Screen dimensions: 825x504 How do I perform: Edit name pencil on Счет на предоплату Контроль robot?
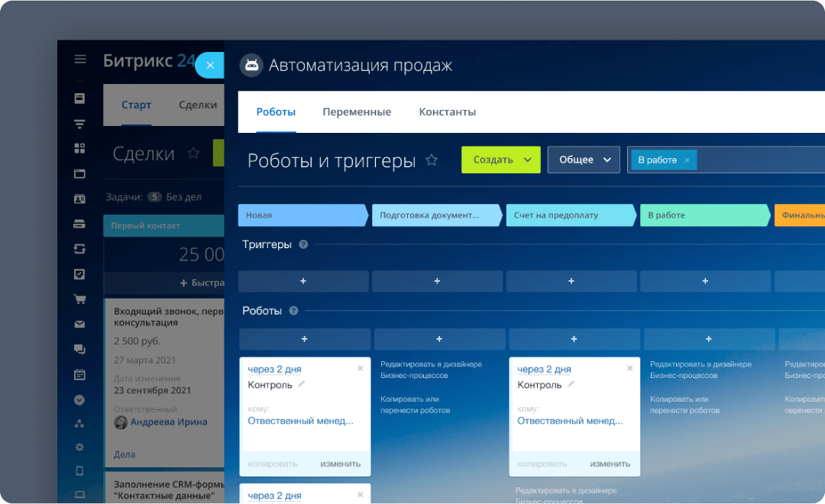coord(571,385)
